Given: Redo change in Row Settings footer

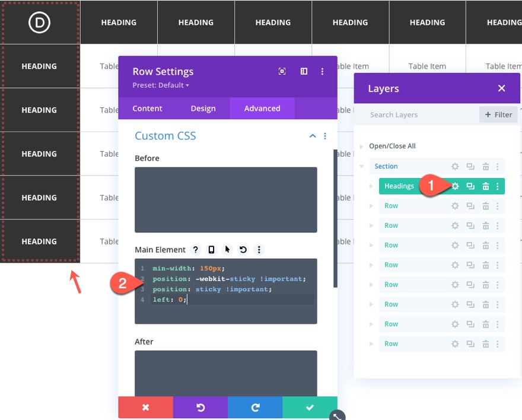Looking at the screenshot, I should click(255, 408).
